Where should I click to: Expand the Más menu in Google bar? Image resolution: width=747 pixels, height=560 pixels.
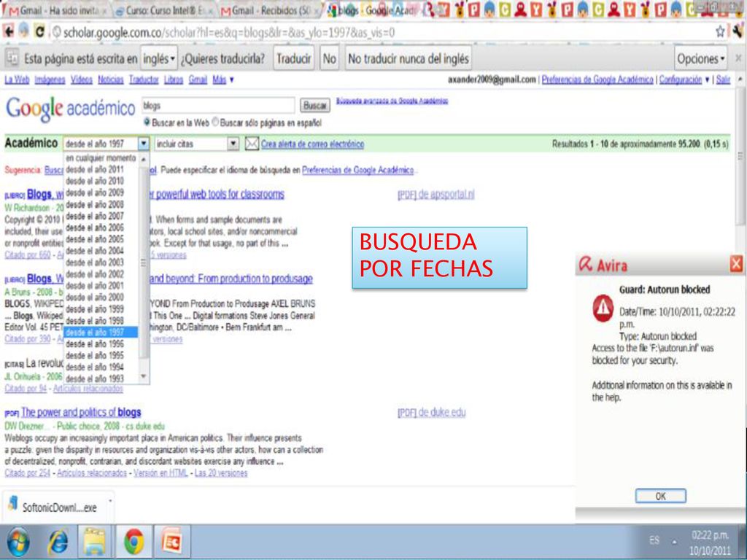[223, 79]
